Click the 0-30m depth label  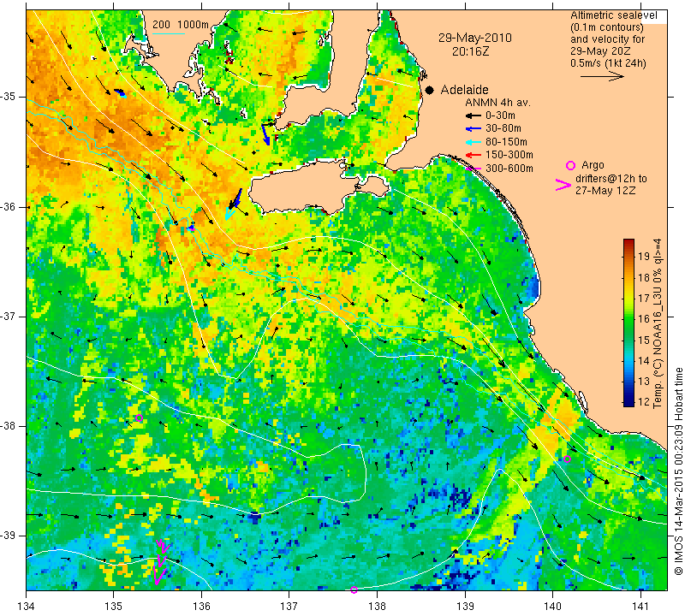pos(500,115)
